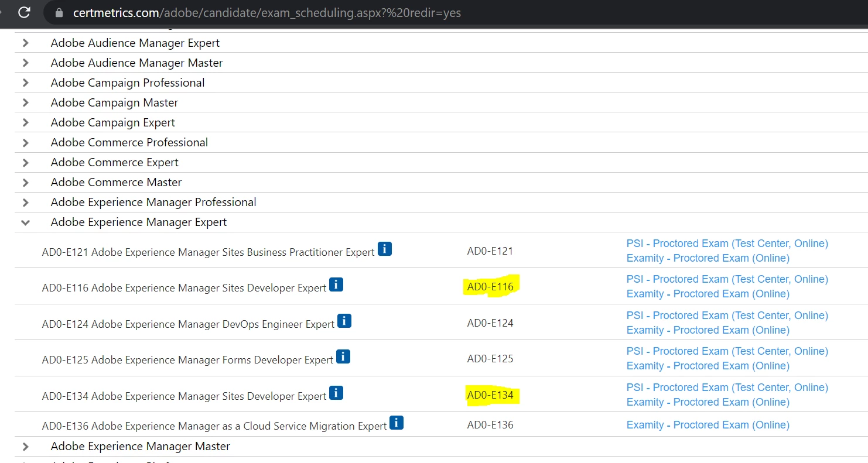Expand the Adobe Campaign Professional chevron
Screen dimensions: 868x463
click(x=25, y=83)
